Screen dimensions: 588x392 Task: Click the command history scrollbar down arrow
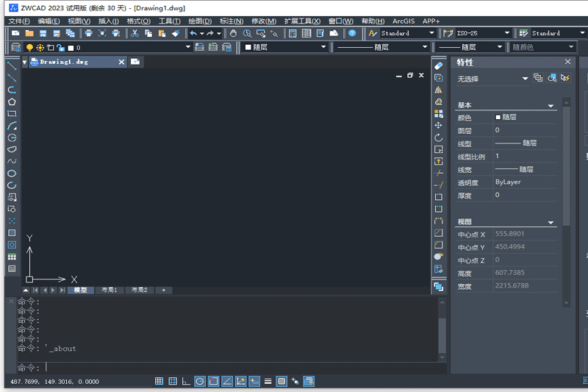click(442, 357)
